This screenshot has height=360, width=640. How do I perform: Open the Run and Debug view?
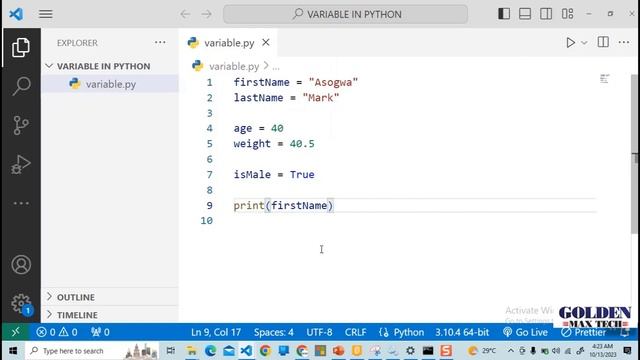click(21, 164)
